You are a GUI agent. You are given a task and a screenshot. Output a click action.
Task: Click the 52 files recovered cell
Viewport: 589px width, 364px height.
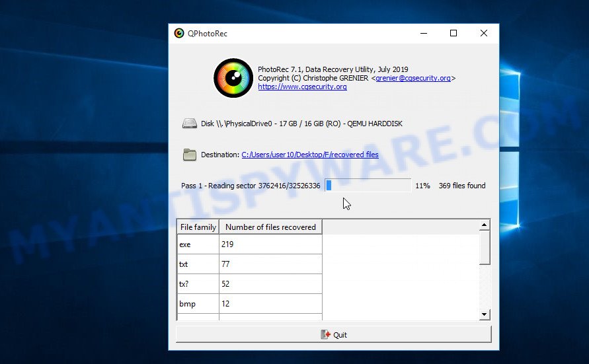coord(270,284)
